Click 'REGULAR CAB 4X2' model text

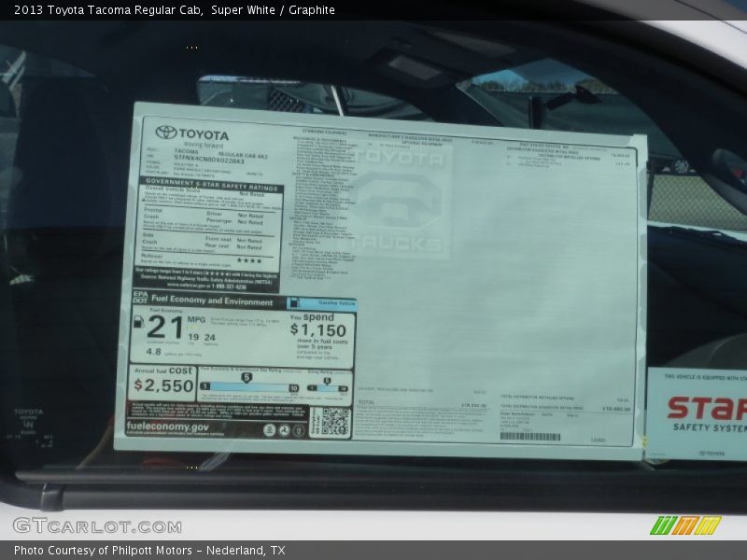(243, 155)
